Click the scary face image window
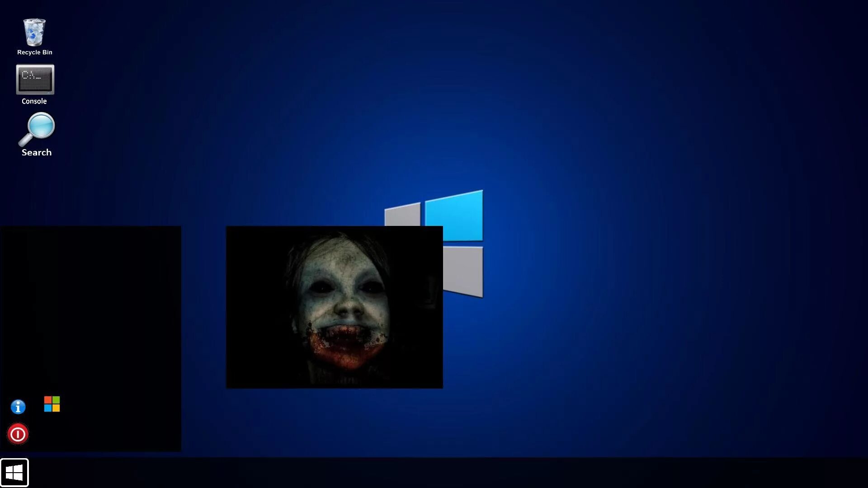 click(334, 307)
